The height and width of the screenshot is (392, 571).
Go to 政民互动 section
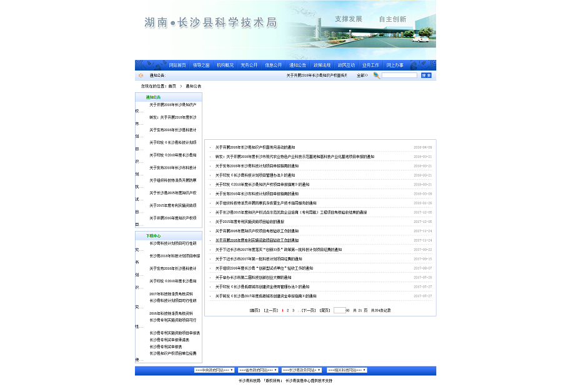pos(346,65)
